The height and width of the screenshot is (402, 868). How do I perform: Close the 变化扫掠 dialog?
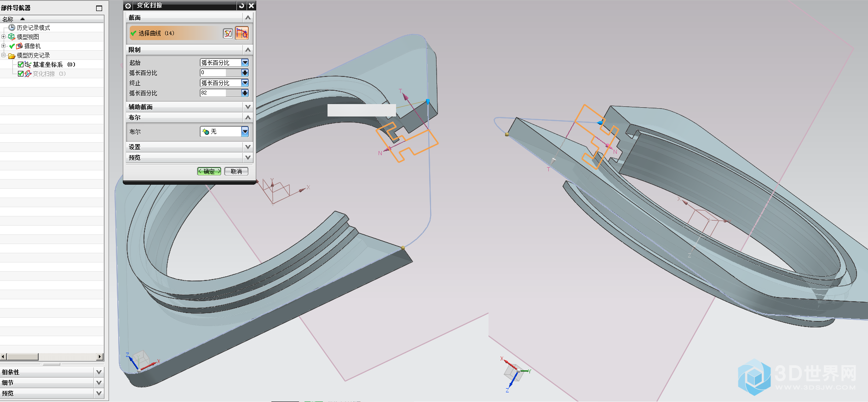[x=251, y=6]
